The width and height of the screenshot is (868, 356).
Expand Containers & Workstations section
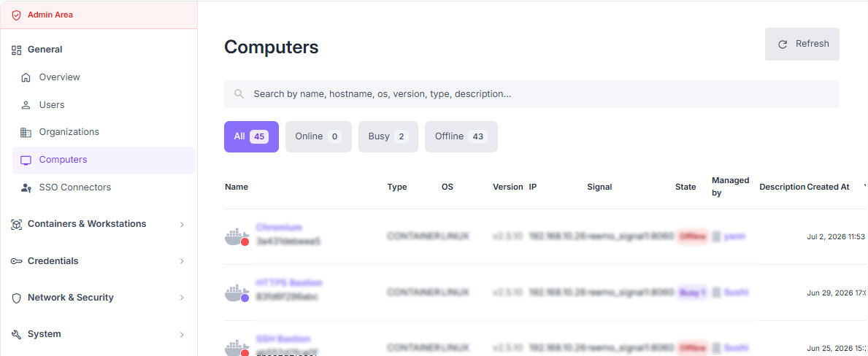pyautogui.click(x=182, y=225)
